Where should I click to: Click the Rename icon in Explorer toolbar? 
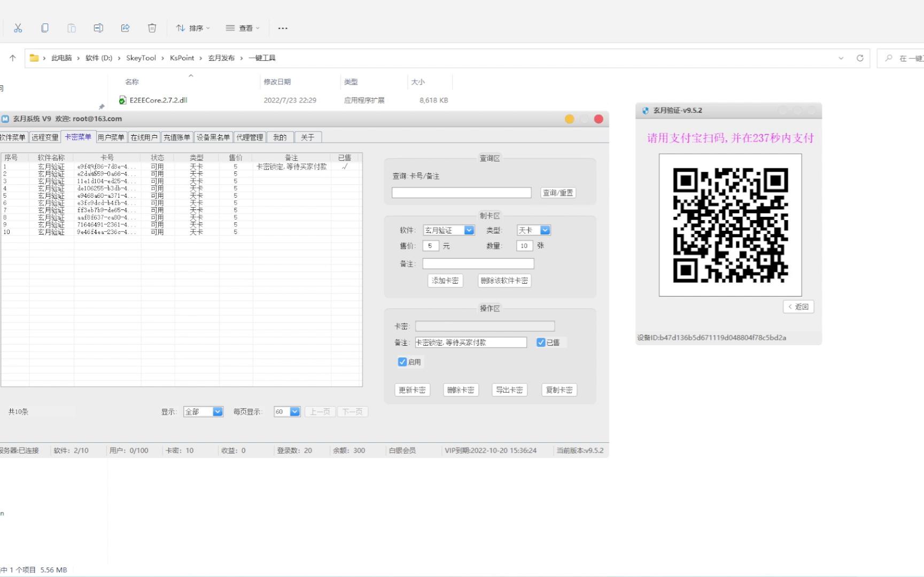coord(98,28)
